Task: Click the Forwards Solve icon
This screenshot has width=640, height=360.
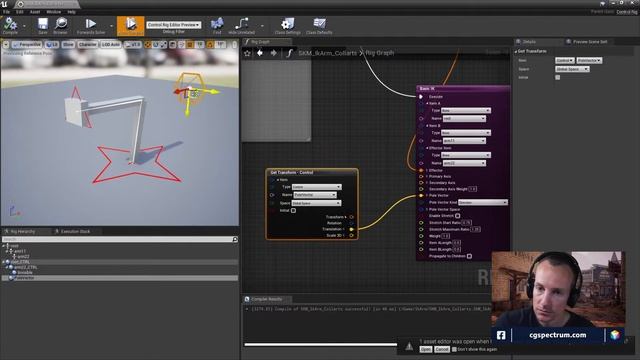Action: [91, 26]
